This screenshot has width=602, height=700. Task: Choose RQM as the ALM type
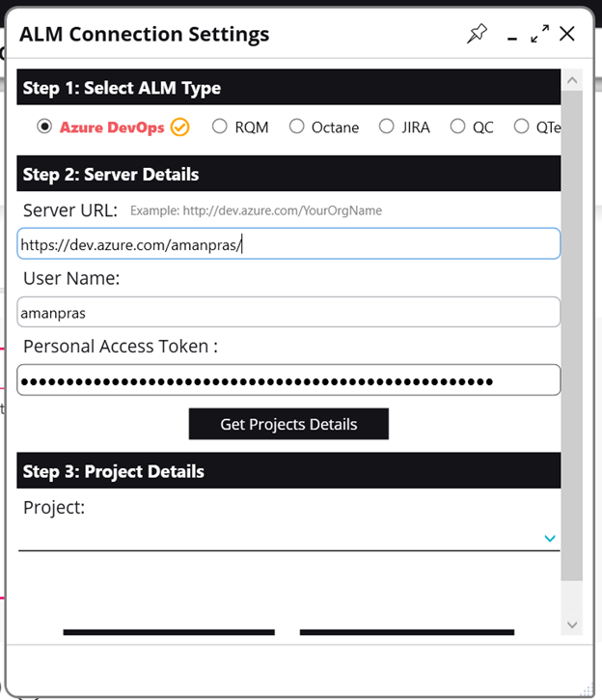[x=220, y=126]
